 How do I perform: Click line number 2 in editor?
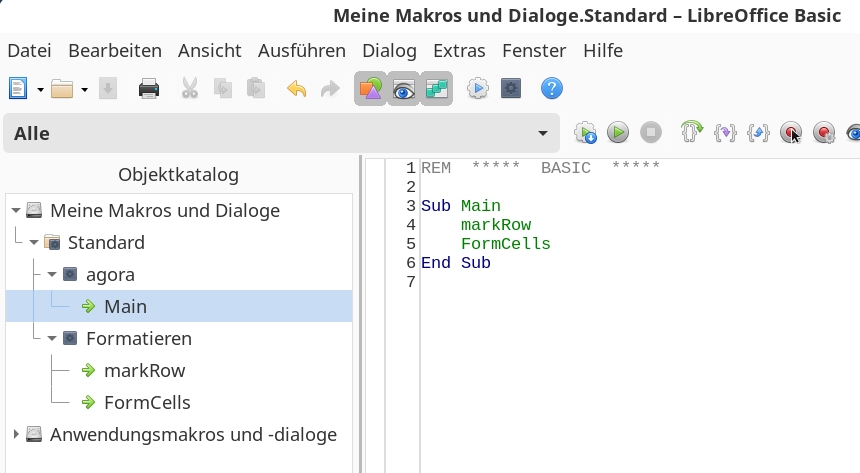pyautogui.click(x=411, y=187)
